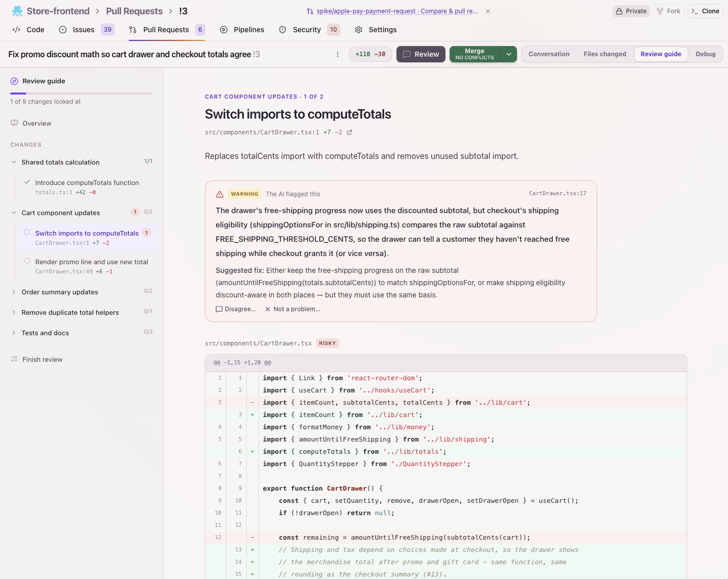Dismiss with the Not a problem X icon
The height and width of the screenshot is (579, 728).
coord(268,309)
